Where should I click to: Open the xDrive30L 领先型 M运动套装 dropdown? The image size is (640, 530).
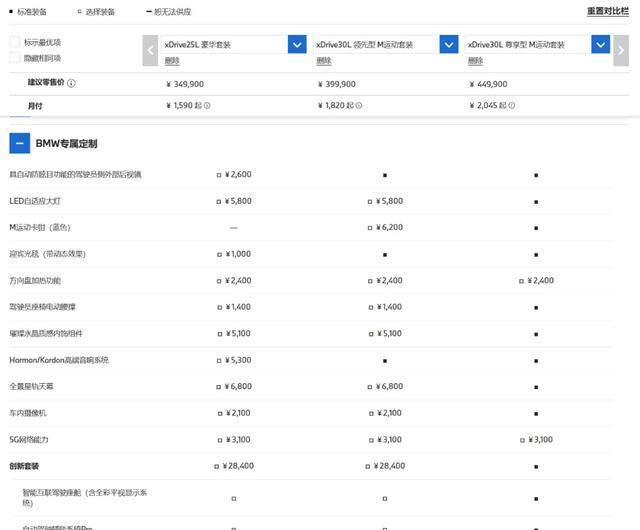pos(449,45)
